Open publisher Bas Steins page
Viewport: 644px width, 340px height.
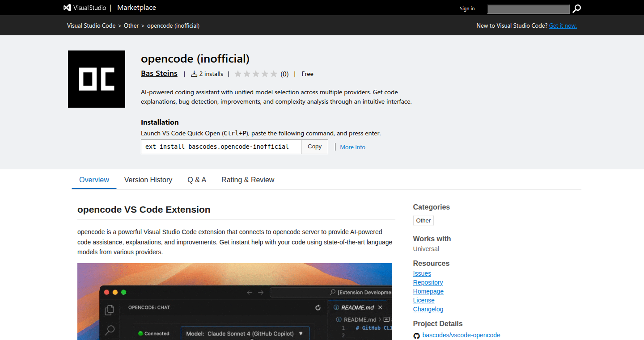(x=159, y=74)
